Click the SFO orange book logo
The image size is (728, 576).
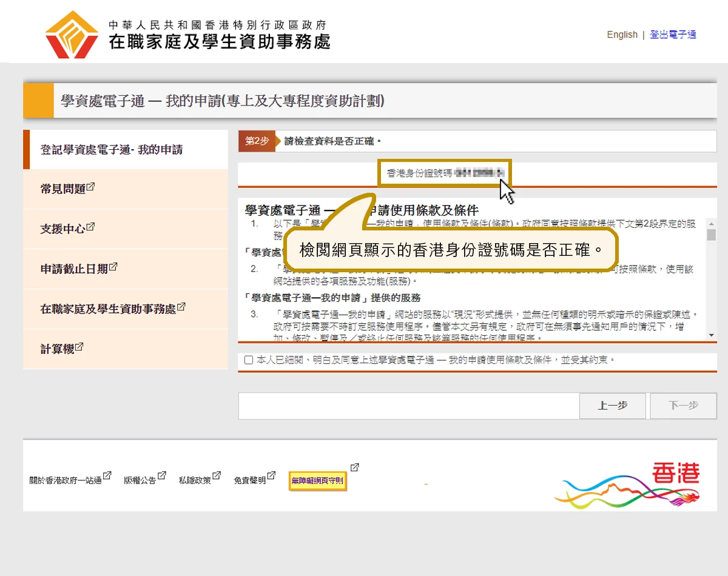click(72, 35)
